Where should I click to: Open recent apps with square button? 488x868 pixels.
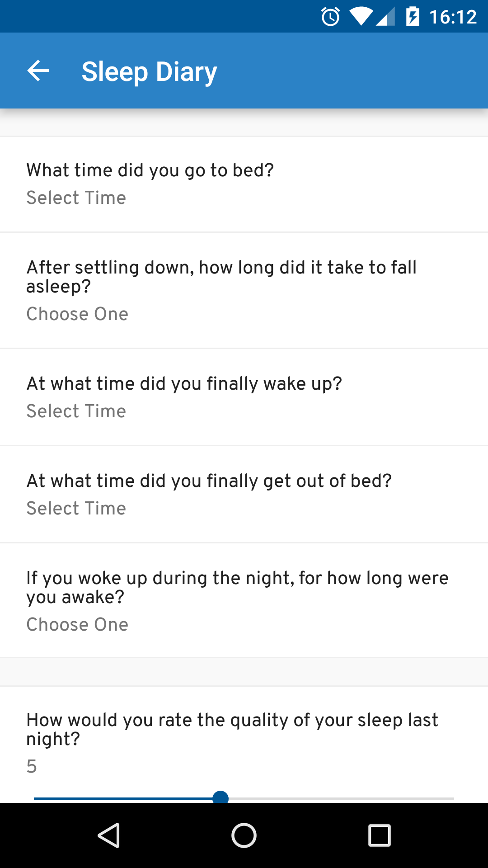(379, 835)
